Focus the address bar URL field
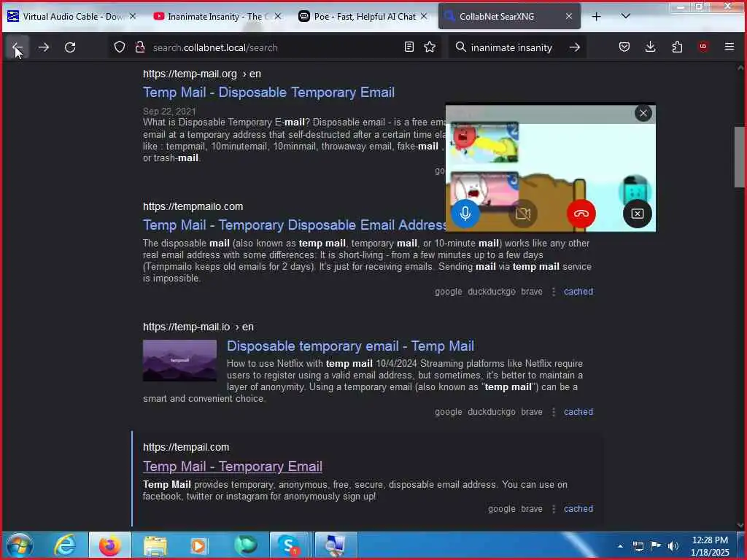Viewport: 747px width, 560px height. coord(275,47)
